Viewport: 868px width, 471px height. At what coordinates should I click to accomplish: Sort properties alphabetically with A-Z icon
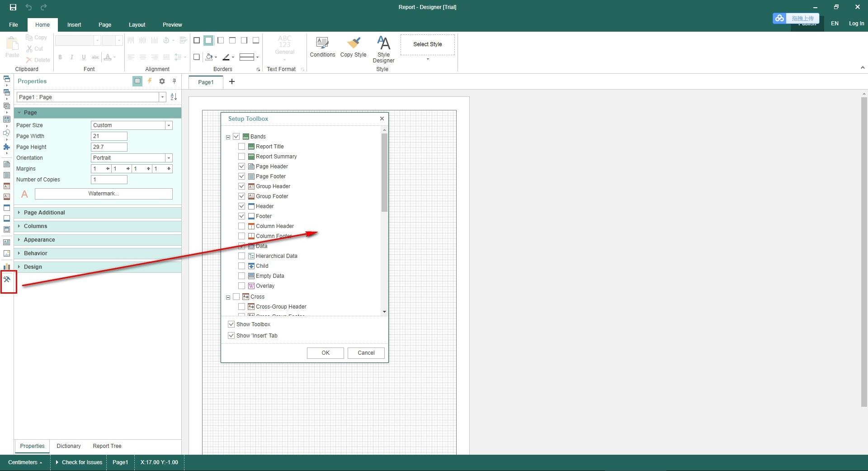[x=174, y=97]
